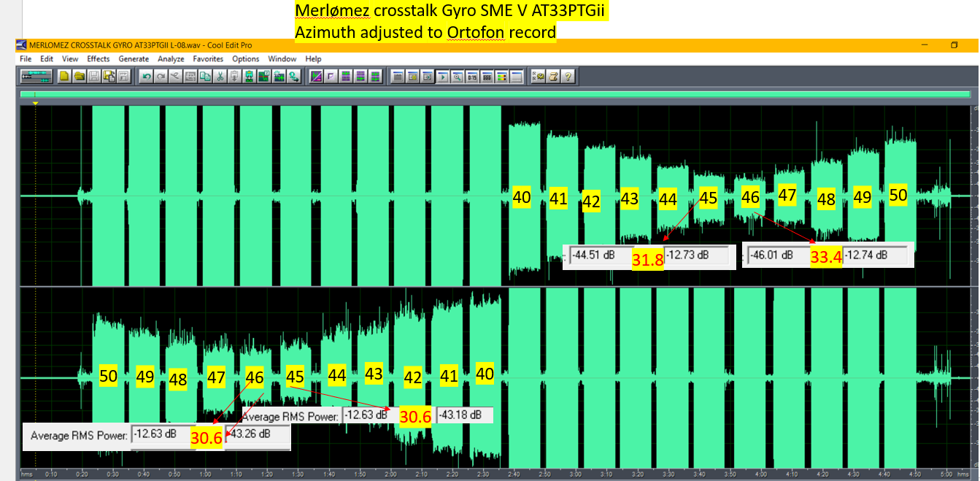
Task: Open the File menu
Action: (x=26, y=58)
